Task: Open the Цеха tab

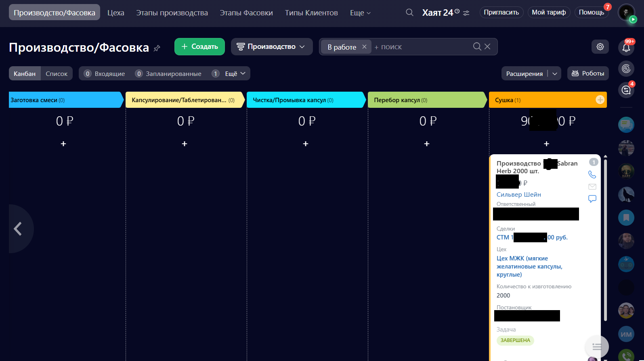Action: click(x=116, y=13)
